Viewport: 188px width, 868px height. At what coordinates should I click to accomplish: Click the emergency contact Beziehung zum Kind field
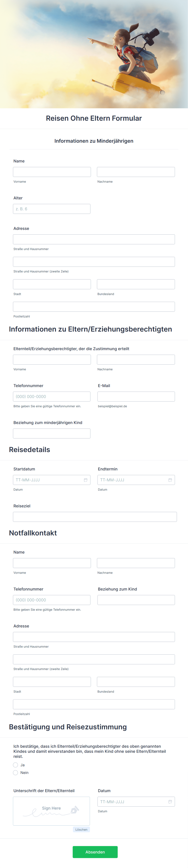(136, 600)
